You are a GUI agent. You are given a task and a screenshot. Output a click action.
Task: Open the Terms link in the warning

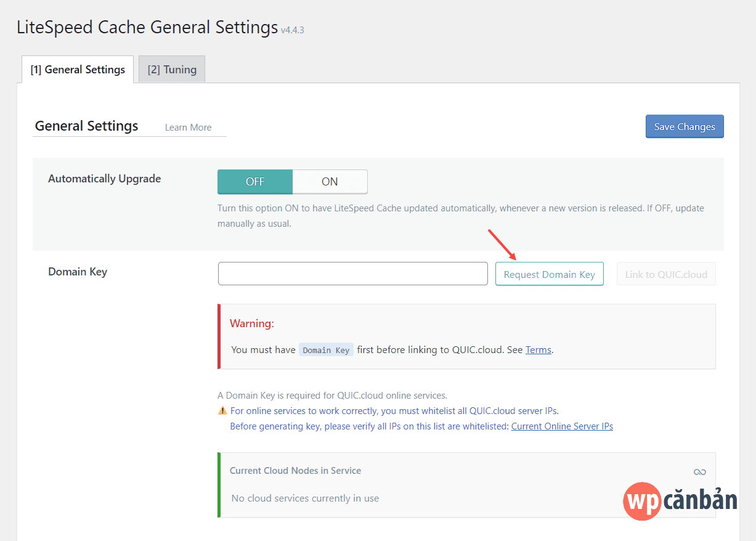pyautogui.click(x=538, y=349)
